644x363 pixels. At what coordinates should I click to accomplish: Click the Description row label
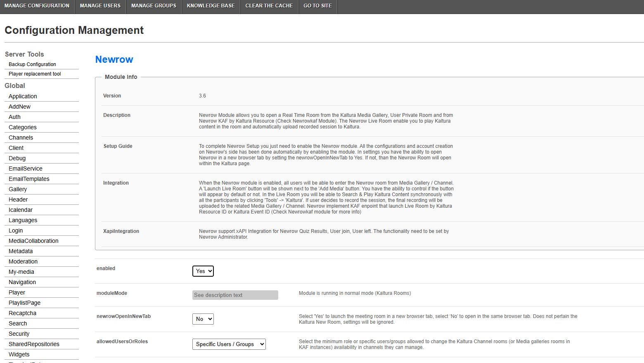click(117, 115)
